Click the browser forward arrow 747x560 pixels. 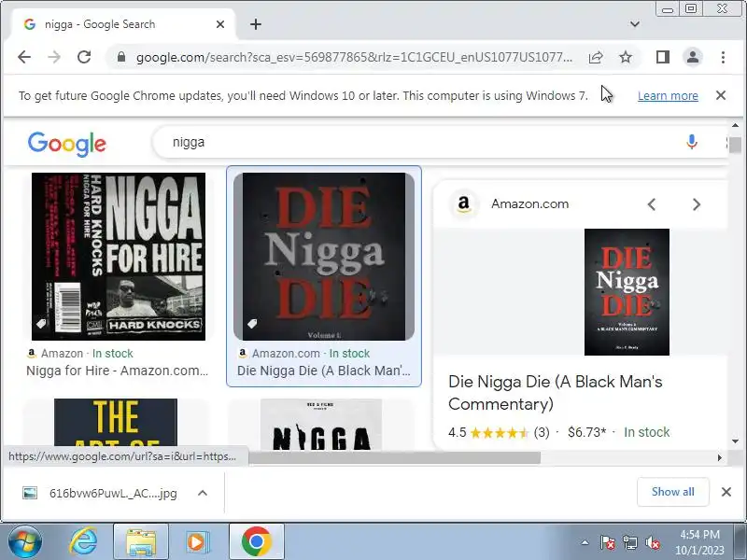tap(54, 57)
